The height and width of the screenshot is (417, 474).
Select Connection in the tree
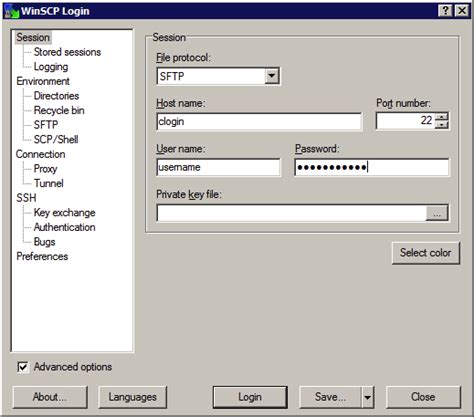pos(41,154)
